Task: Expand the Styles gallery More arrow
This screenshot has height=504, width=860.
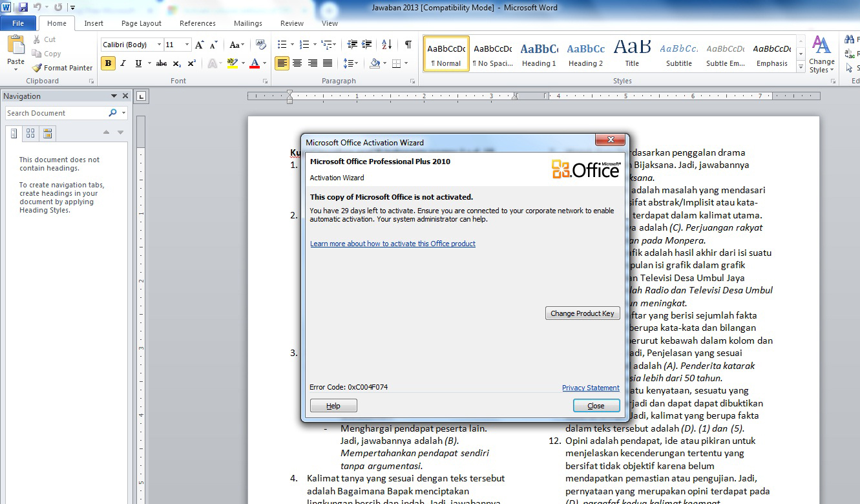Action: pos(801,67)
